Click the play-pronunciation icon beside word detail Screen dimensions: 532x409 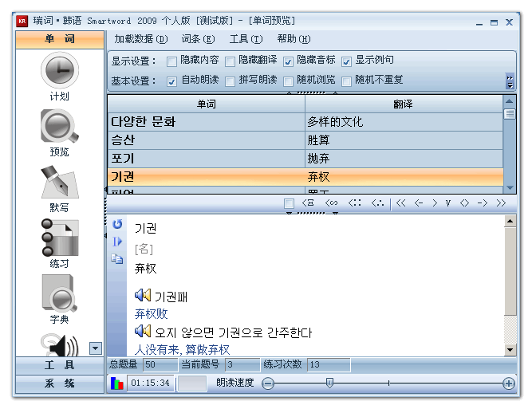[x=117, y=242]
